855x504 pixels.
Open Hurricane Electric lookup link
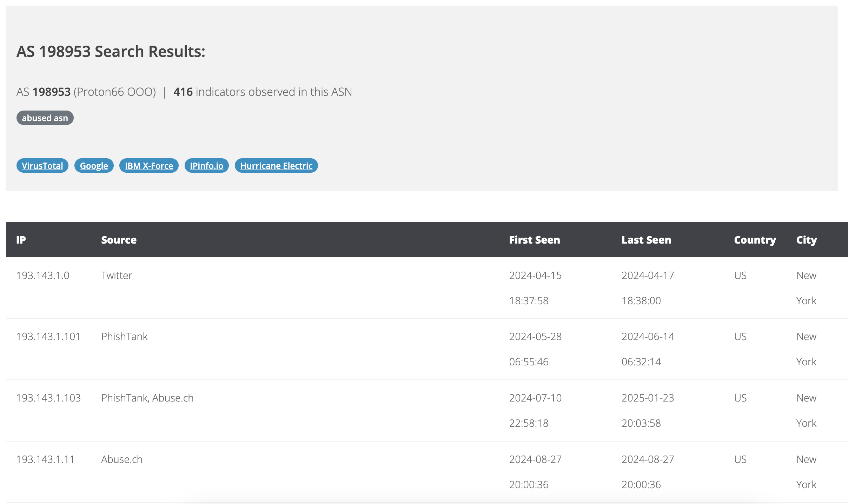pos(276,166)
